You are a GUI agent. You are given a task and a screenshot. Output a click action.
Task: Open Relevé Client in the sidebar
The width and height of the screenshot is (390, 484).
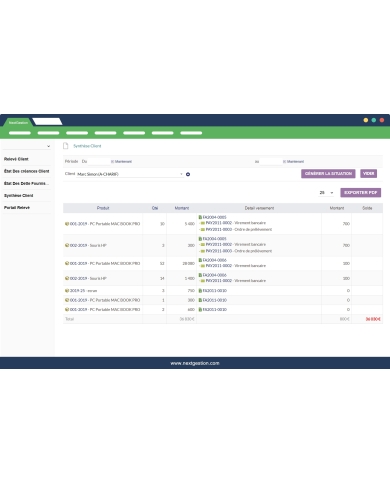coord(16,159)
